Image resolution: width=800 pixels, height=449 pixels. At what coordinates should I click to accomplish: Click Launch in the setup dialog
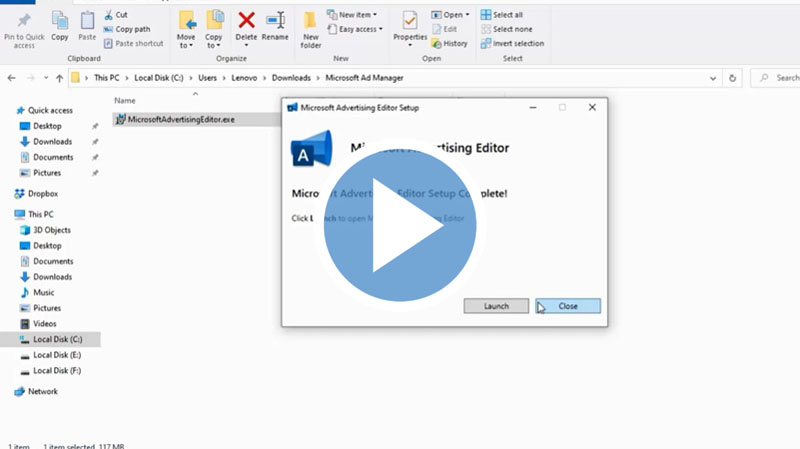click(x=496, y=306)
